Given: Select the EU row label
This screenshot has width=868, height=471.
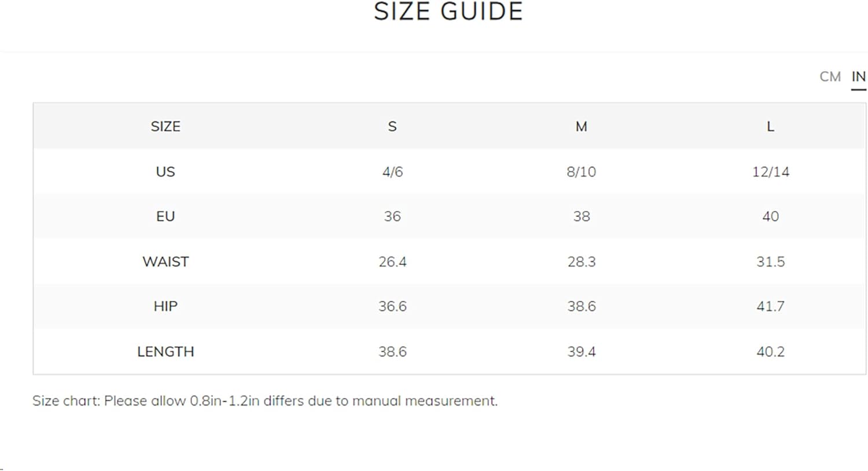Looking at the screenshot, I should 165,216.
